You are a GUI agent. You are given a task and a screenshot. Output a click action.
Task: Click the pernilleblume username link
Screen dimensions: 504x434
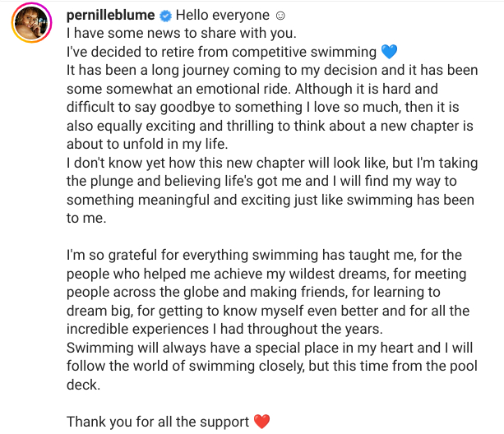(x=110, y=15)
